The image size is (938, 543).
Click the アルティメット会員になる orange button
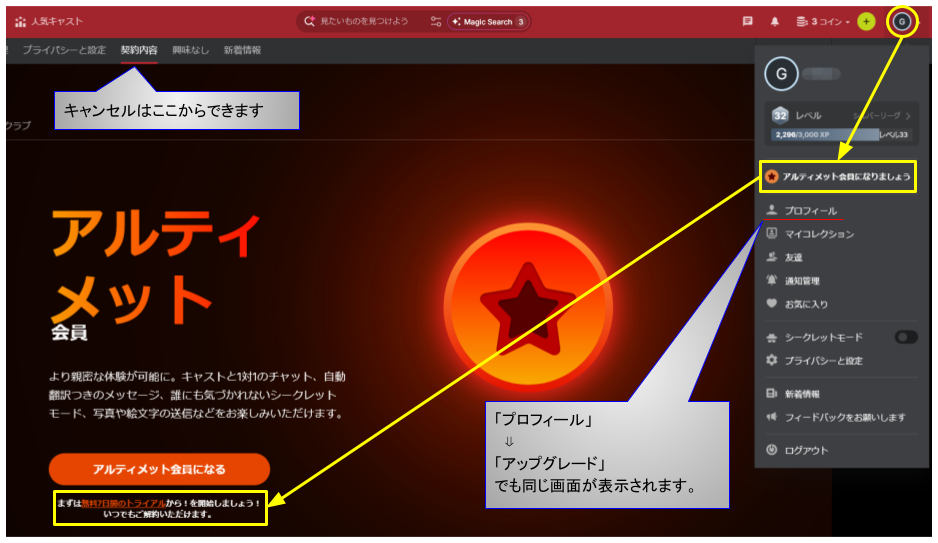pyautogui.click(x=159, y=469)
